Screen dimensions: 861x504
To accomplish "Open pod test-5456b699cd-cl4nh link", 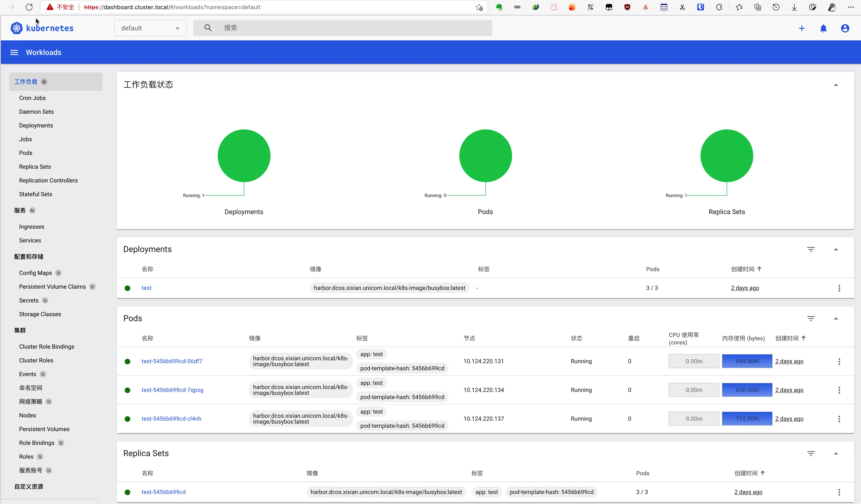I will coord(171,419).
